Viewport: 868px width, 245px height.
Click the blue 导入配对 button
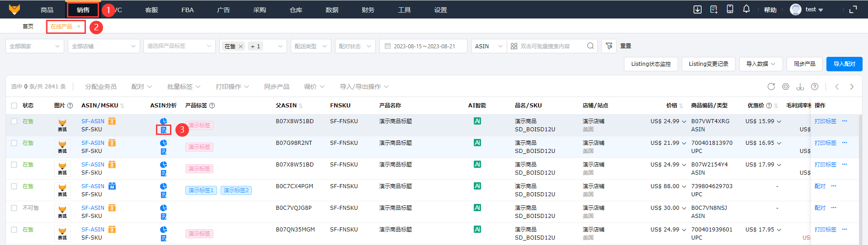844,64
